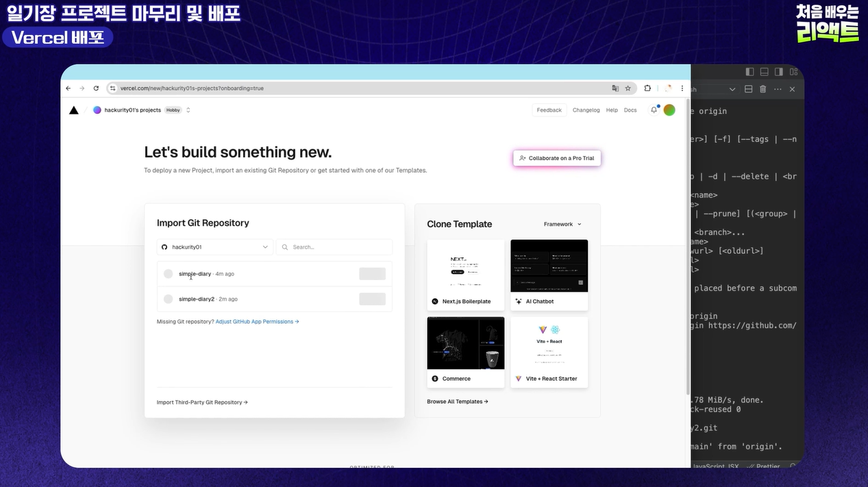
Task: Click the simple-diary repository name
Action: click(195, 274)
